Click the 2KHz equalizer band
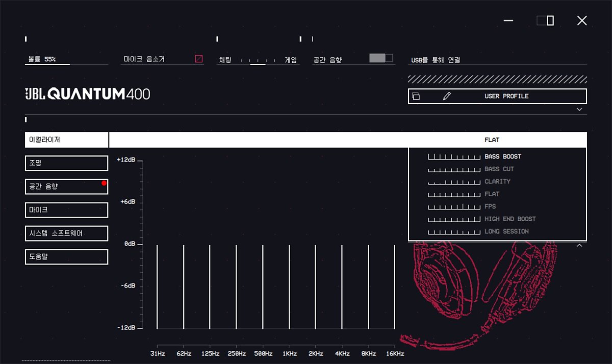The width and height of the screenshot is (612, 364). click(x=315, y=287)
